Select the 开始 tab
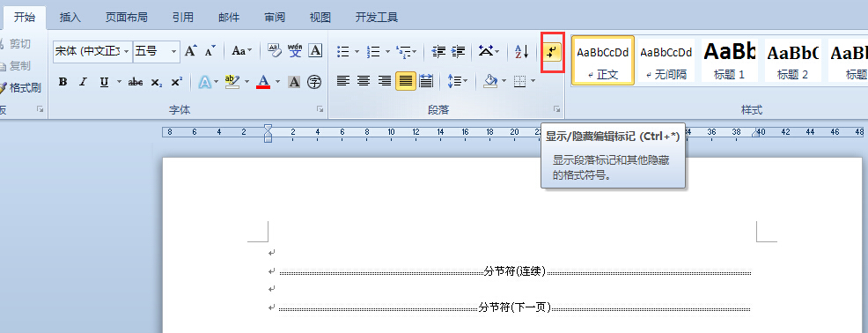The width and height of the screenshot is (868, 333). pos(25,17)
